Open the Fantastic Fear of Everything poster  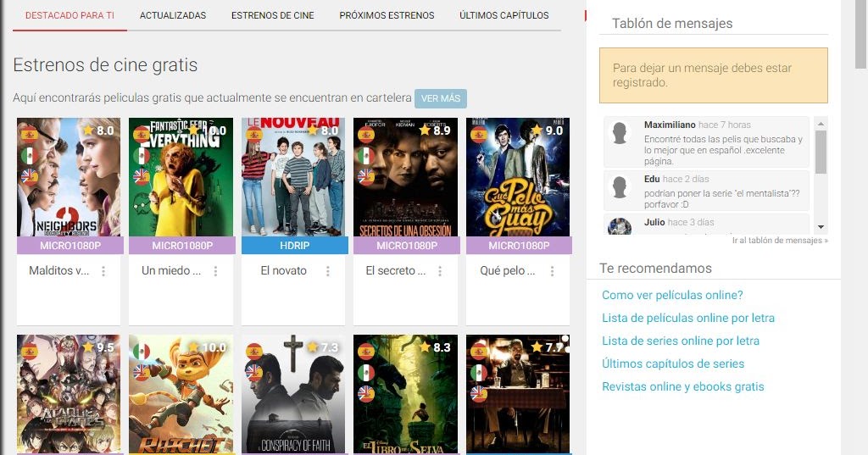[x=181, y=177]
